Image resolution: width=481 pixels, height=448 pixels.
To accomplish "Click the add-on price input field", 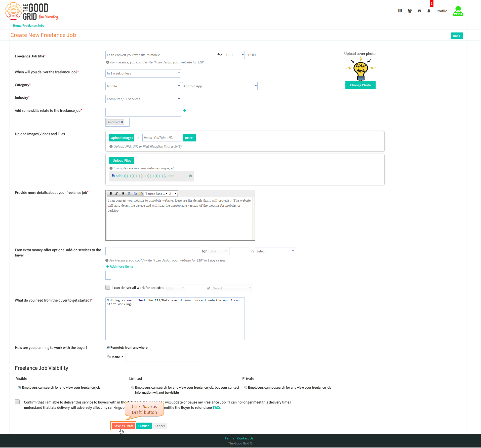I will pyautogui.click(x=239, y=251).
